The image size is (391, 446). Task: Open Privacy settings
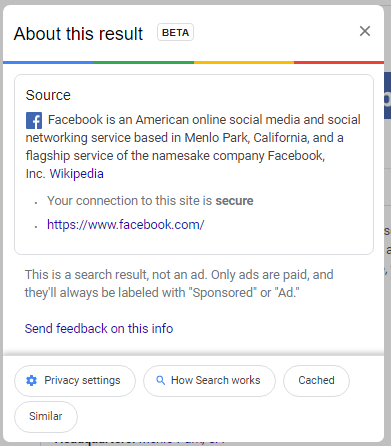[75, 381]
